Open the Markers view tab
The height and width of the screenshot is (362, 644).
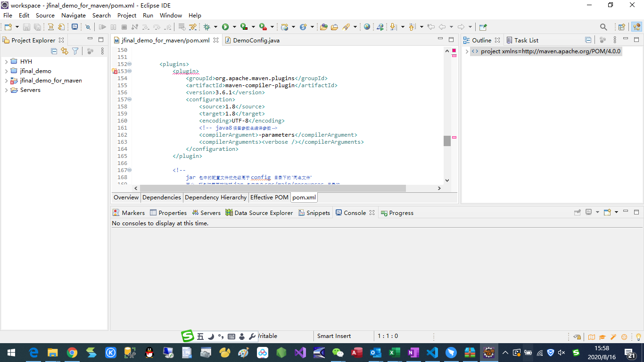(x=129, y=213)
